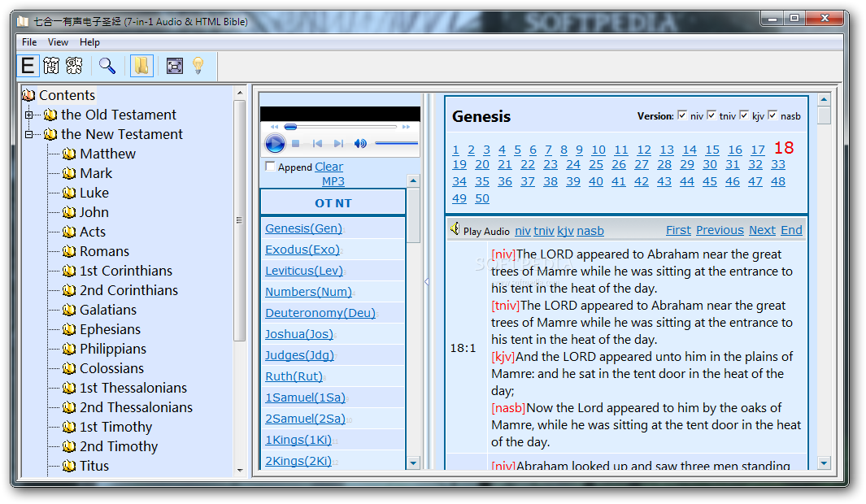Click reading pane scroll up arrow
866x504 pixels.
pos(824,100)
